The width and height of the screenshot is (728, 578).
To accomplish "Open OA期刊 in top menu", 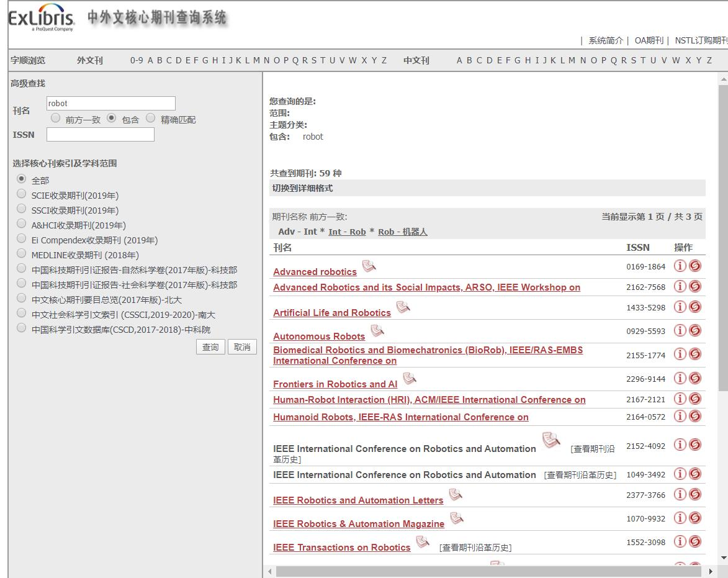I will 649,40.
